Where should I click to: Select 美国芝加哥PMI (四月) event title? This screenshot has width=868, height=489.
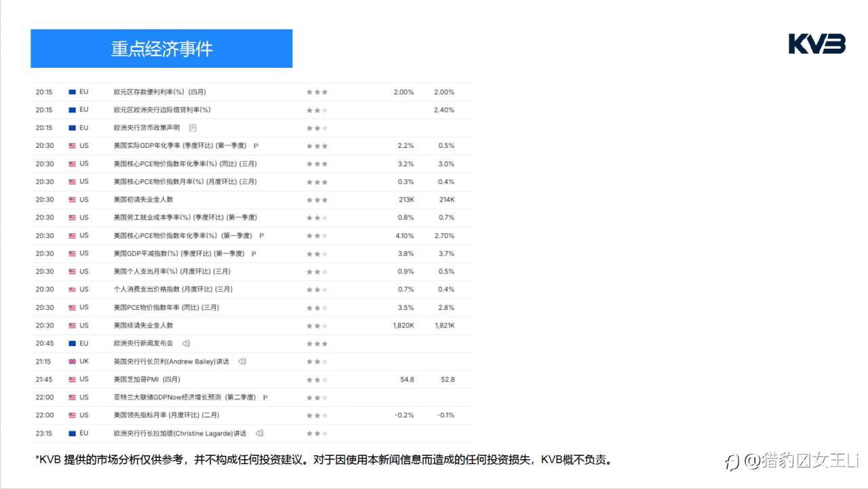(146, 379)
